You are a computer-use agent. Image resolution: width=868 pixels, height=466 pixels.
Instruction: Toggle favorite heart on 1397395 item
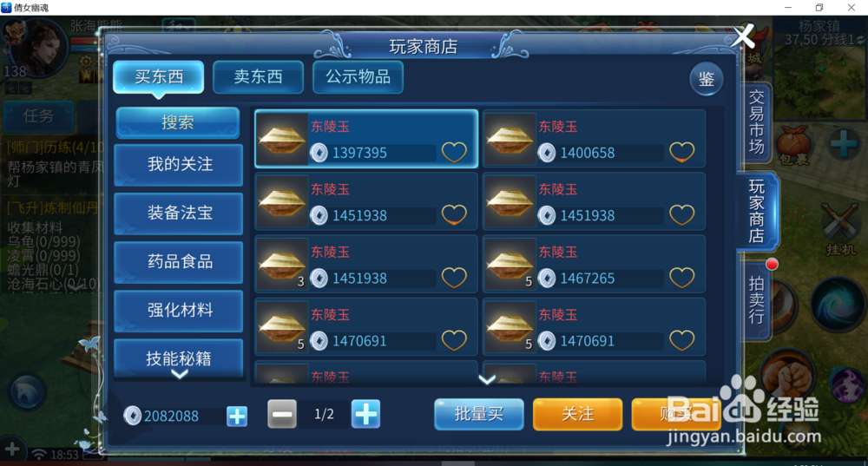point(454,152)
